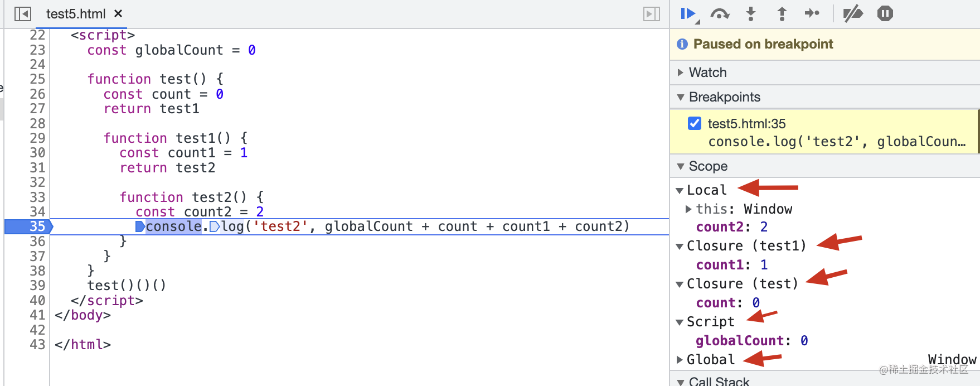Screen dimensions: 980x386
Task: Click the 'return test2' statement
Action: [x=167, y=168]
